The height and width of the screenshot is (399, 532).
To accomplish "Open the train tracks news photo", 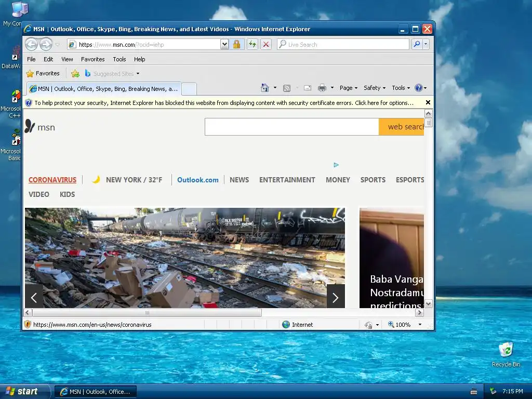I will [185, 258].
